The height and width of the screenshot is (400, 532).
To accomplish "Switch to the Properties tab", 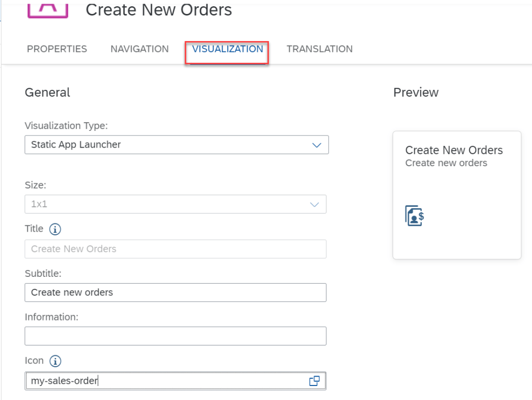I will 57,49.
